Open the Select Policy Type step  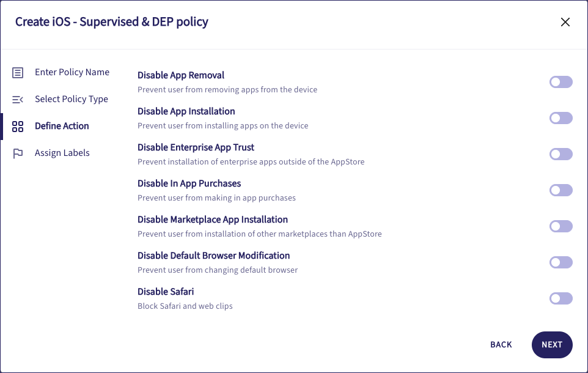[72, 99]
